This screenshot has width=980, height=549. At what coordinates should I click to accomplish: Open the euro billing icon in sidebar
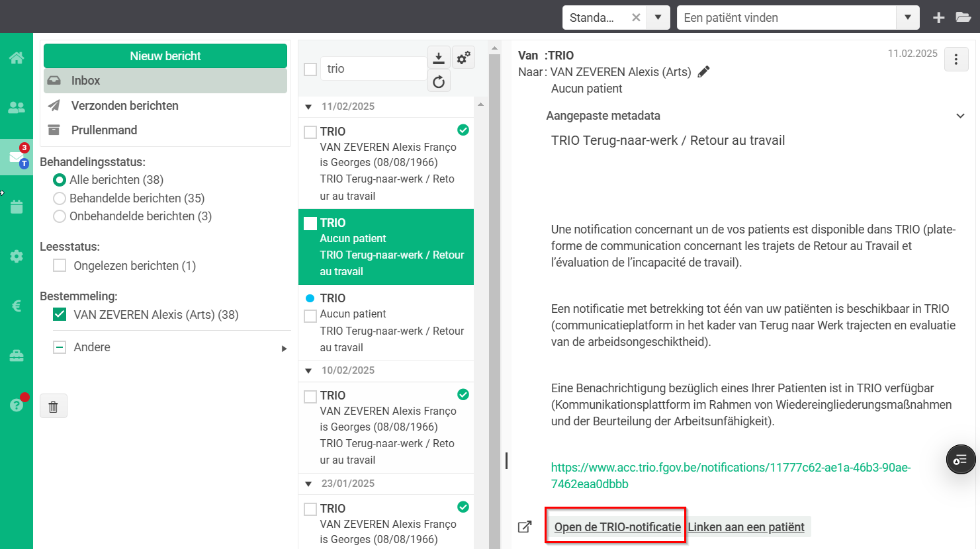pyautogui.click(x=17, y=306)
